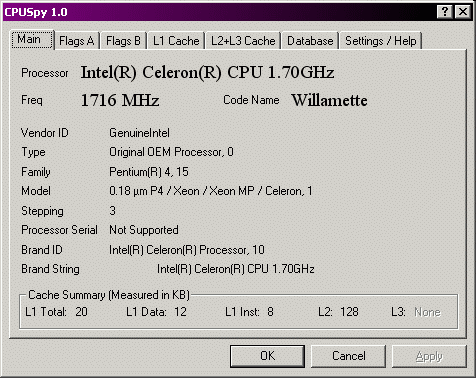The width and height of the screenshot is (476, 378).
Task: Click the Willamette code name
Action: (x=329, y=100)
